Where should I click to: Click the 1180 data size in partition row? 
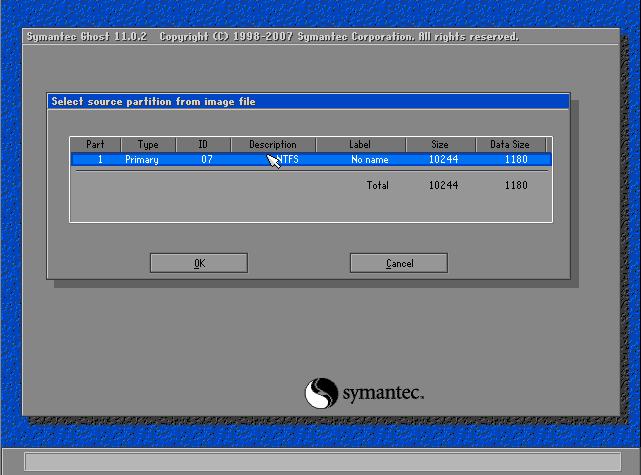click(516, 159)
